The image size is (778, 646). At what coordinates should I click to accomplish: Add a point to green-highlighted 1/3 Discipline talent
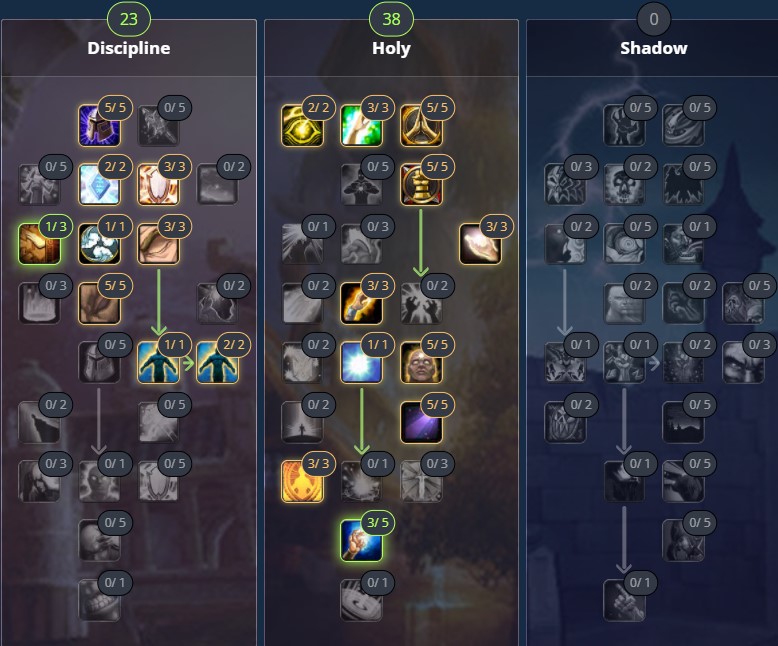click(39, 244)
